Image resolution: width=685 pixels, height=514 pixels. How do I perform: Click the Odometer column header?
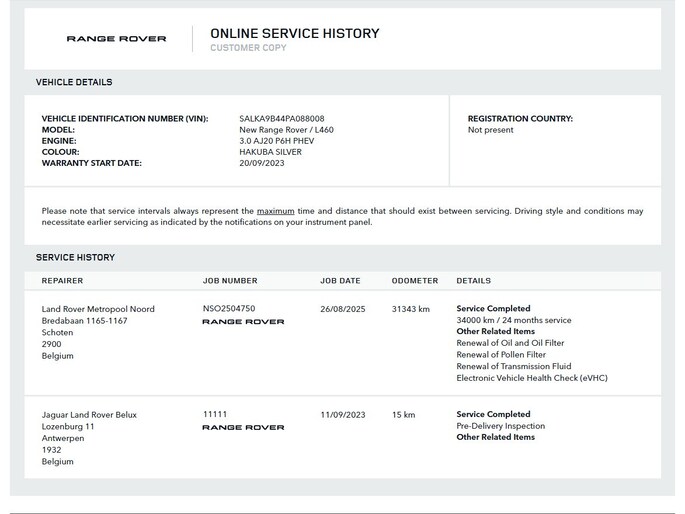click(414, 281)
